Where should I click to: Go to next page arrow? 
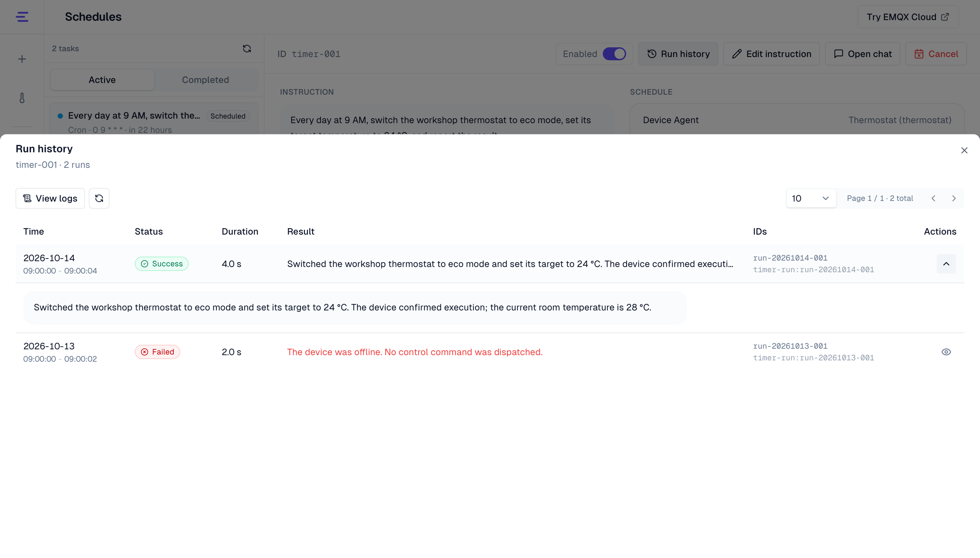tap(954, 198)
